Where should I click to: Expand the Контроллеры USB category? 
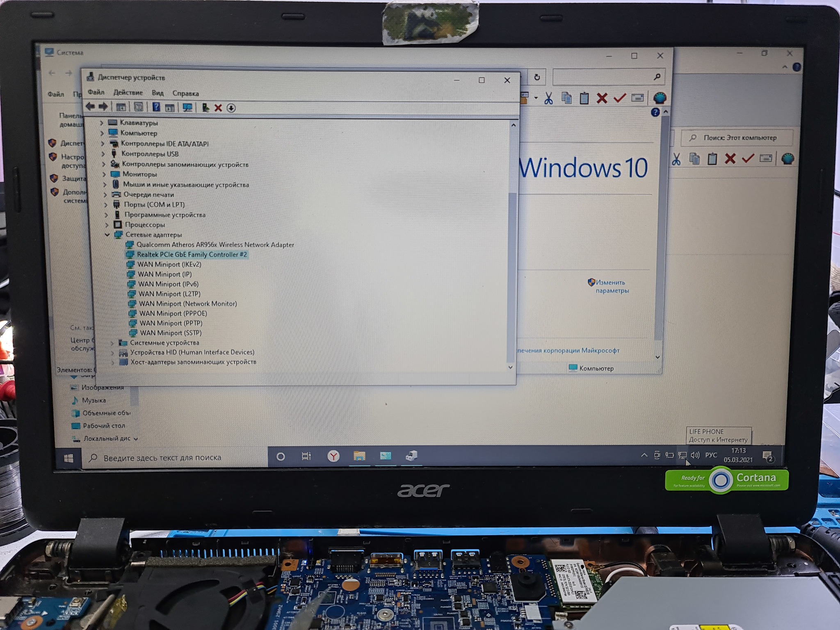pos(103,154)
